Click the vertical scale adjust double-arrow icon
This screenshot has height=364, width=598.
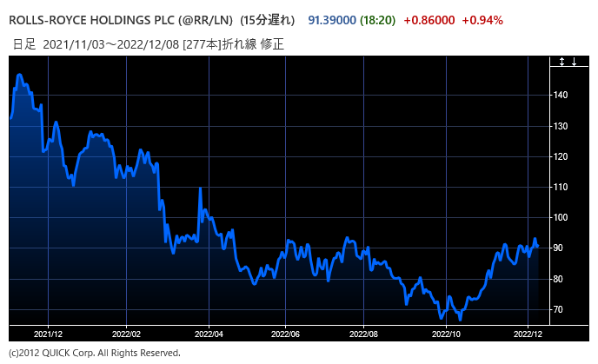561,62
